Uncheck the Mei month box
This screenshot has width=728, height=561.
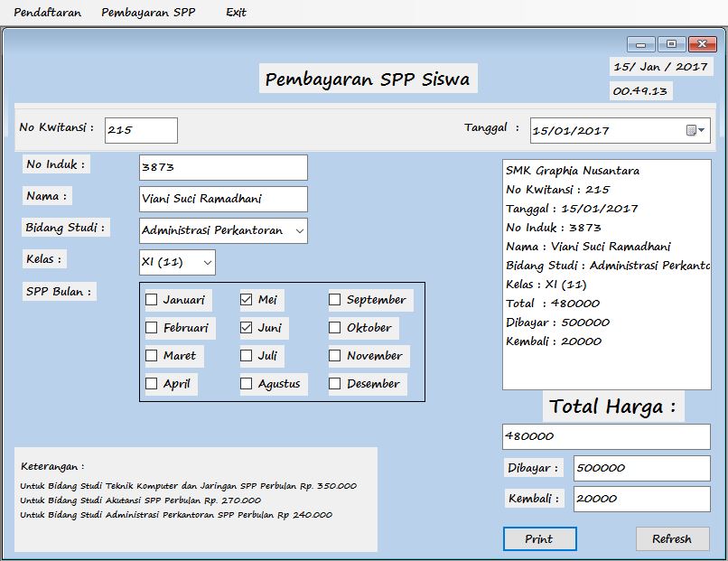(248, 299)
